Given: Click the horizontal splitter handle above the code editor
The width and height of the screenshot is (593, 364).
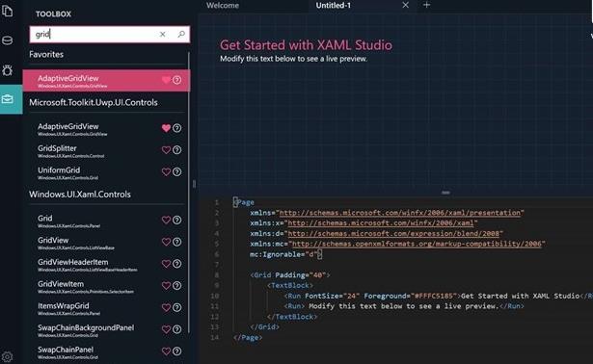Looking at the screenshot, I should [x=445, y=193].
